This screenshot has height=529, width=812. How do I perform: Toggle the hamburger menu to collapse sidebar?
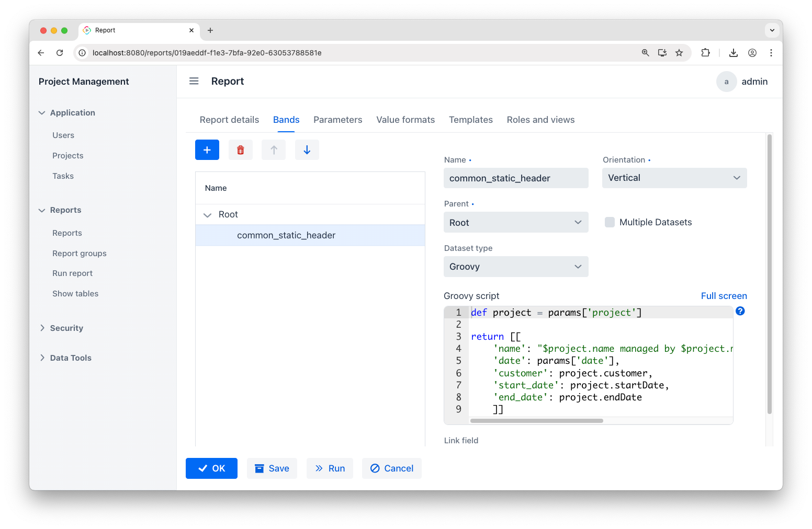point(194,81)
